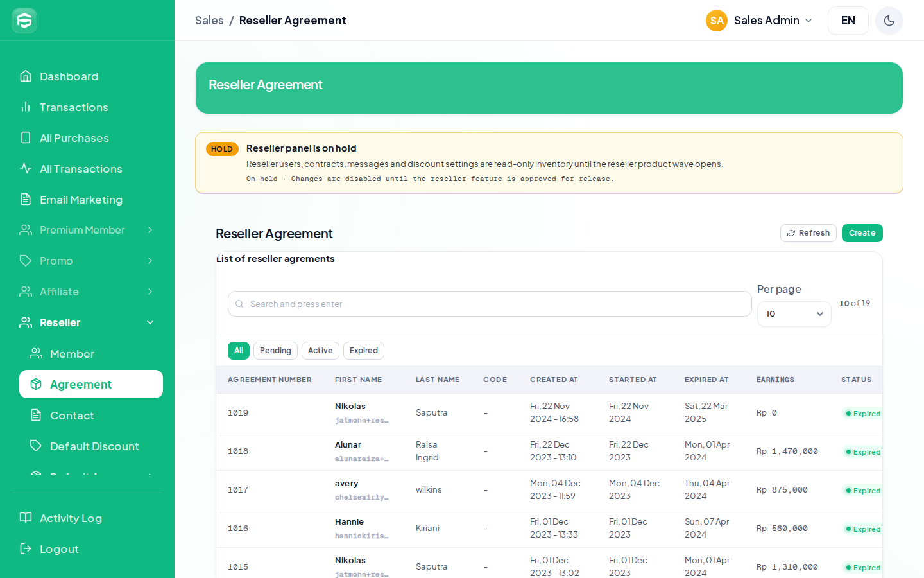Click the Logout icon
The height and width of the screenshot is (578, 924).
coord(26,548)
